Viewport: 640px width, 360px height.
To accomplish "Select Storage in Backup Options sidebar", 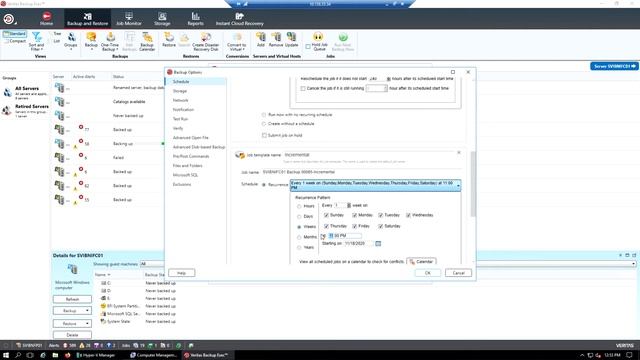I will coord(180,91).
